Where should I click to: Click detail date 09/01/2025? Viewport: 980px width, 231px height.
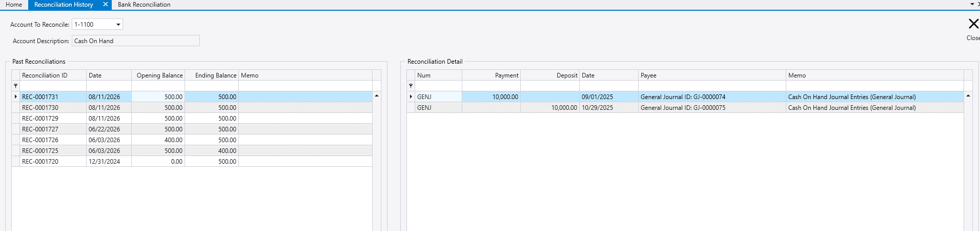click(x=609, y=97)
